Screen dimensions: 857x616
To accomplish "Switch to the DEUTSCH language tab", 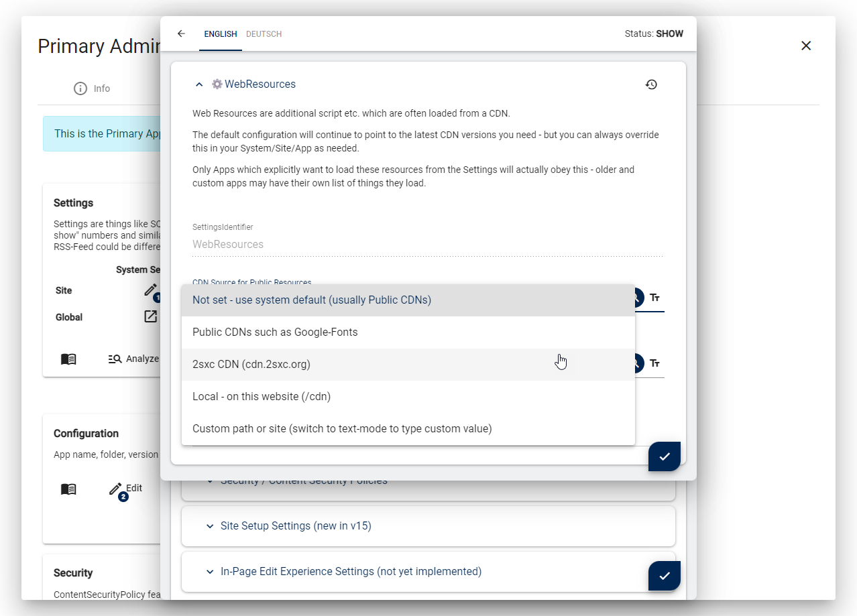I will (264, 34).
